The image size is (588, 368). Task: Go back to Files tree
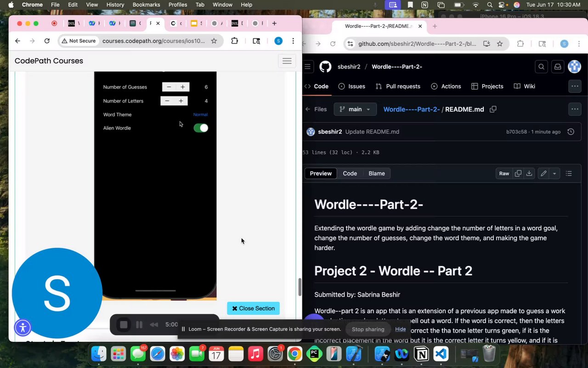pyautogui.click(x=316, y=109)
